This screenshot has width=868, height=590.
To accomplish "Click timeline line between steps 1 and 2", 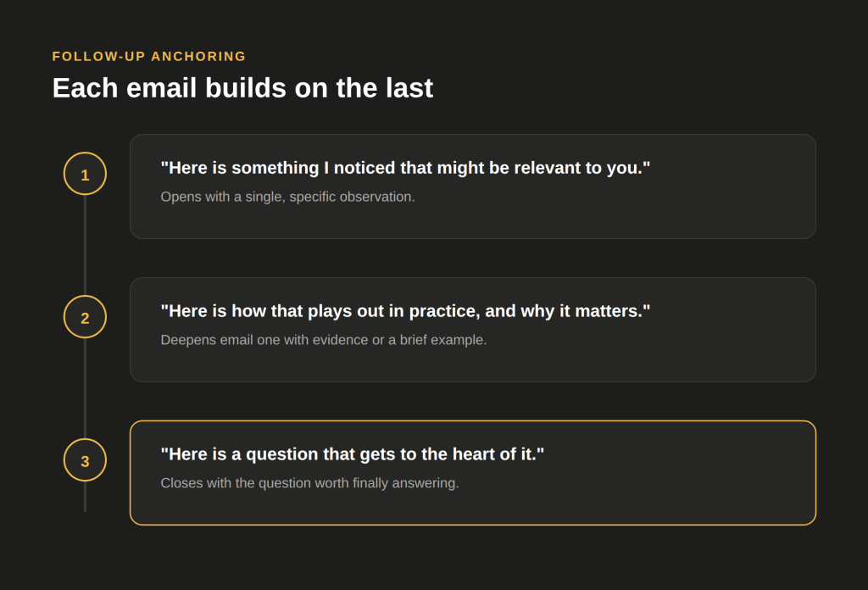I will tap(85, 245).
